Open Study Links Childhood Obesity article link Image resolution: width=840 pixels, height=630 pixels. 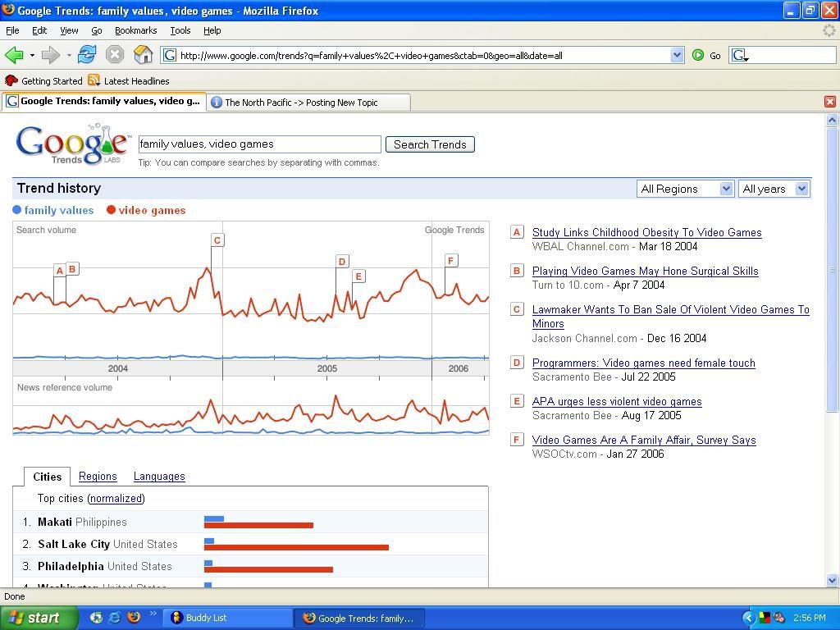click(x=646, y=232)
